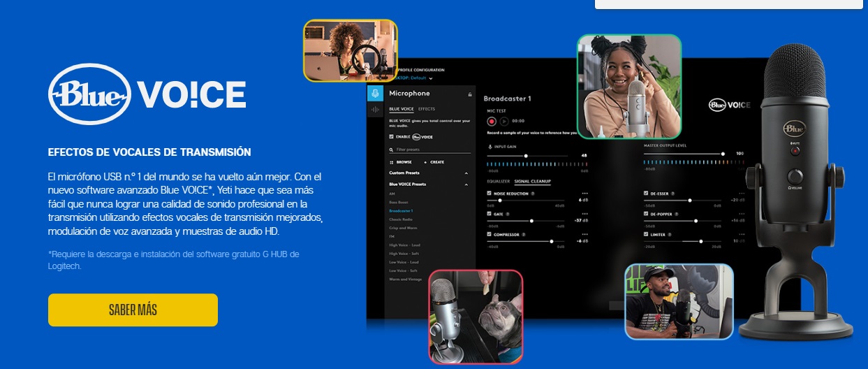Open the Desktop: Default profile dropdown
The width and height of the screenshot is (868, 369).
click(413, 78)
